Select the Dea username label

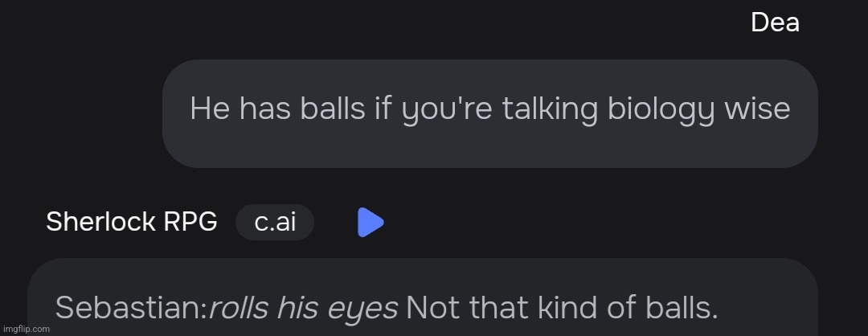click(774, 23)
